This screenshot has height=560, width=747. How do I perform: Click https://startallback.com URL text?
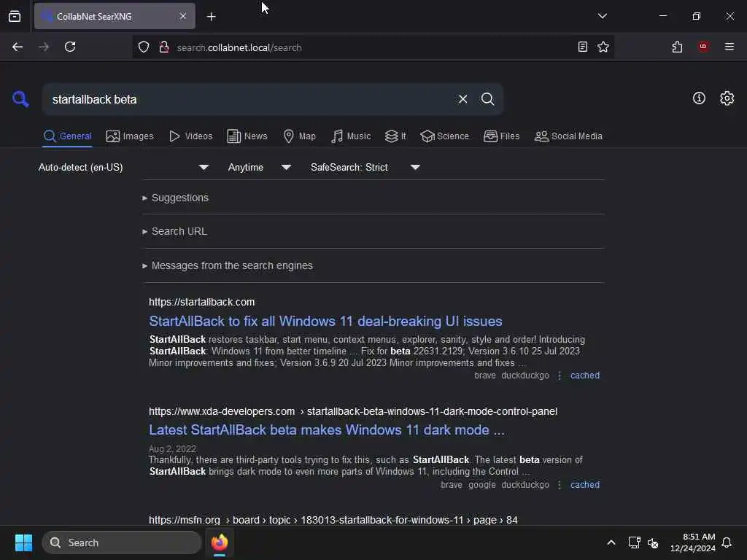tap(201, 302)
